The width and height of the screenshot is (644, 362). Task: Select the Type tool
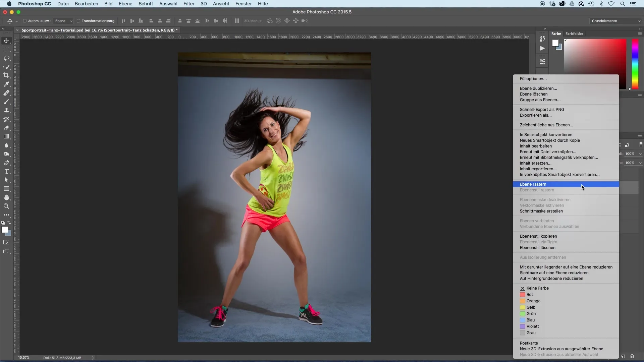point(6,171)
